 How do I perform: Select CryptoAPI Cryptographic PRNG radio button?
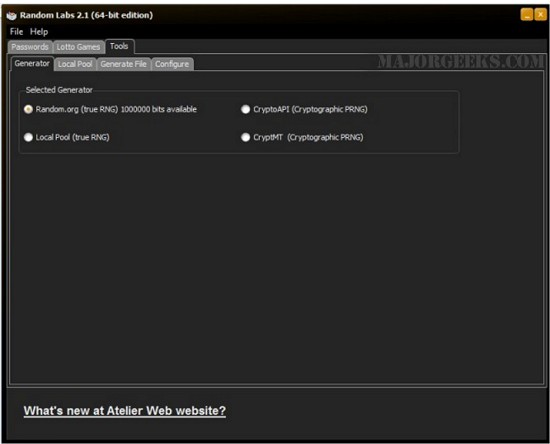246,109
